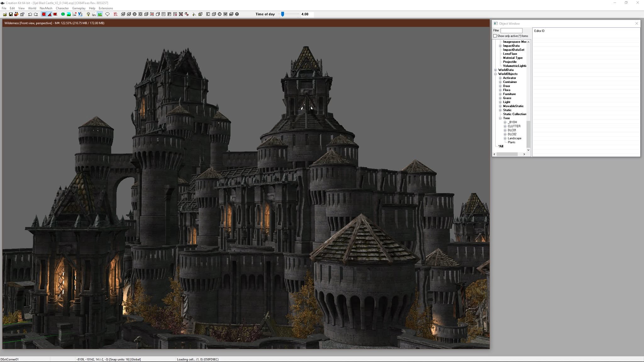This screenshot has height=362, width=644.
Task: Click the circled H toolbar icon
Action: coord(135,14)
